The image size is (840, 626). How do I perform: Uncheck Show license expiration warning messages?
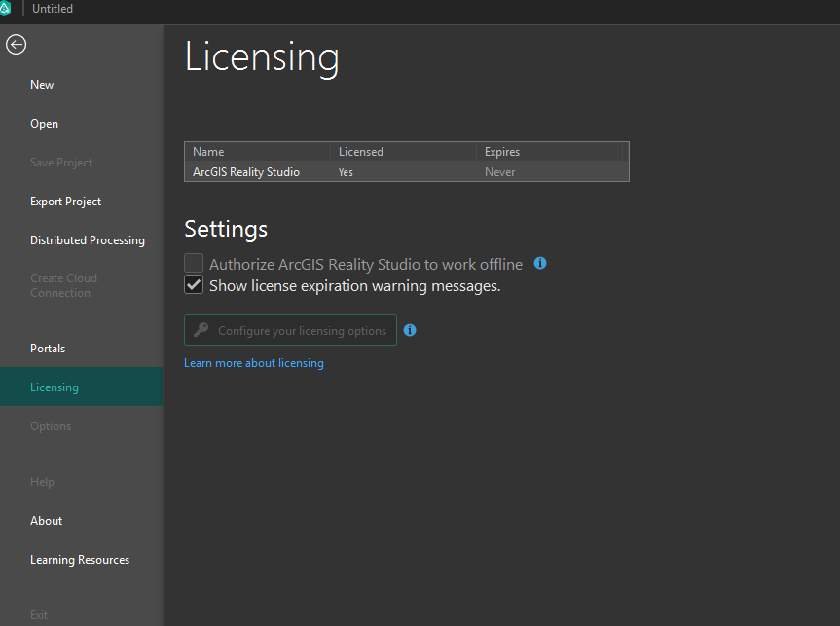(x=195, y=285)
